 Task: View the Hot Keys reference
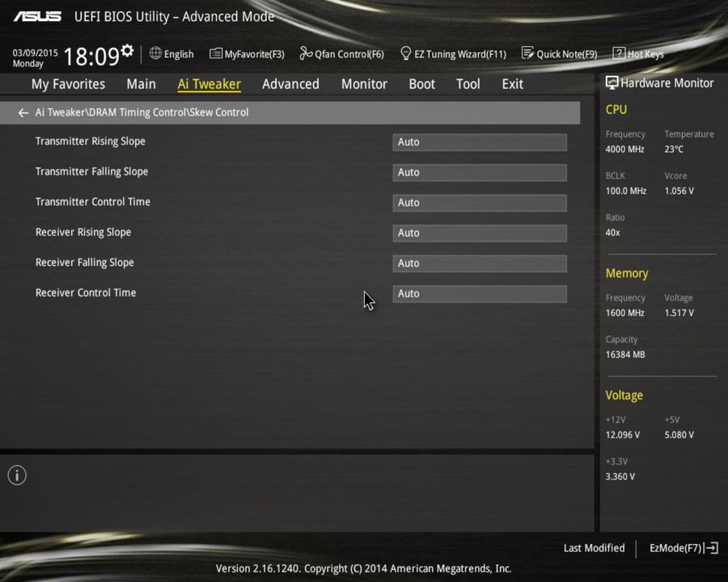(x=638, y=53)
